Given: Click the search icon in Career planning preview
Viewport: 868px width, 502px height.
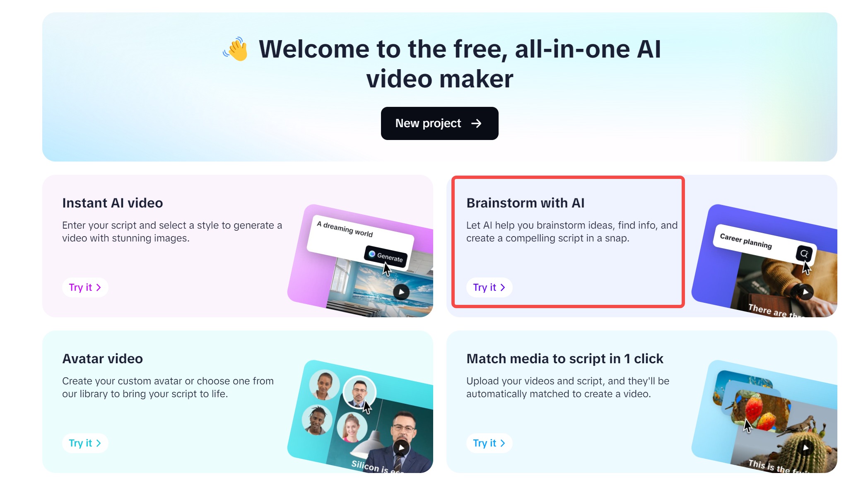Looking at the screenshot, I should tap(804, 253).
